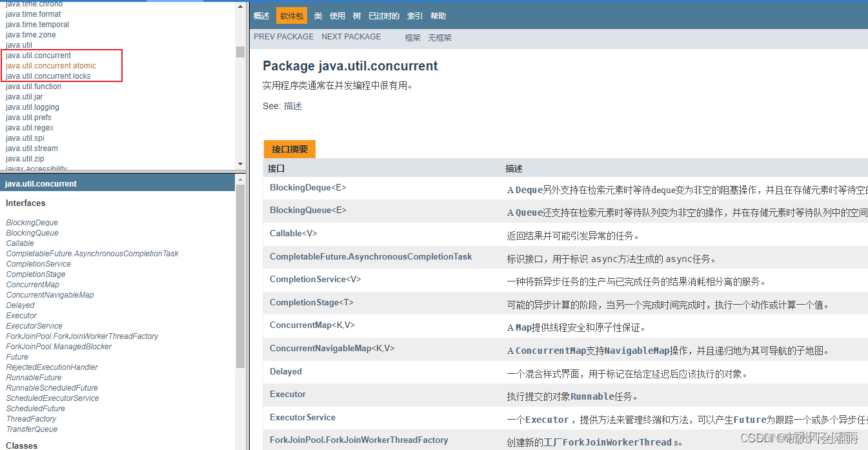The height and width of the screenshot is (450, 868).
Task: Open RunnableScheduledFuture in left list
Action: 52,388
